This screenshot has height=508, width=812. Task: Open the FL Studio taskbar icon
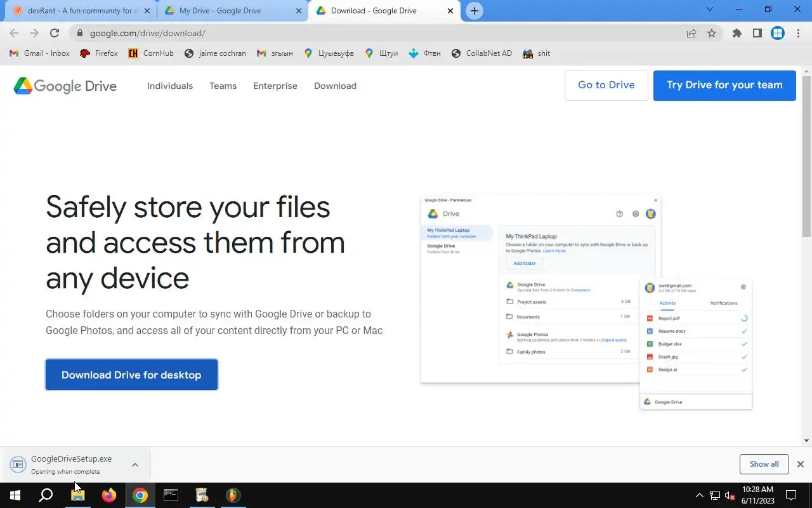coord(233,495)
